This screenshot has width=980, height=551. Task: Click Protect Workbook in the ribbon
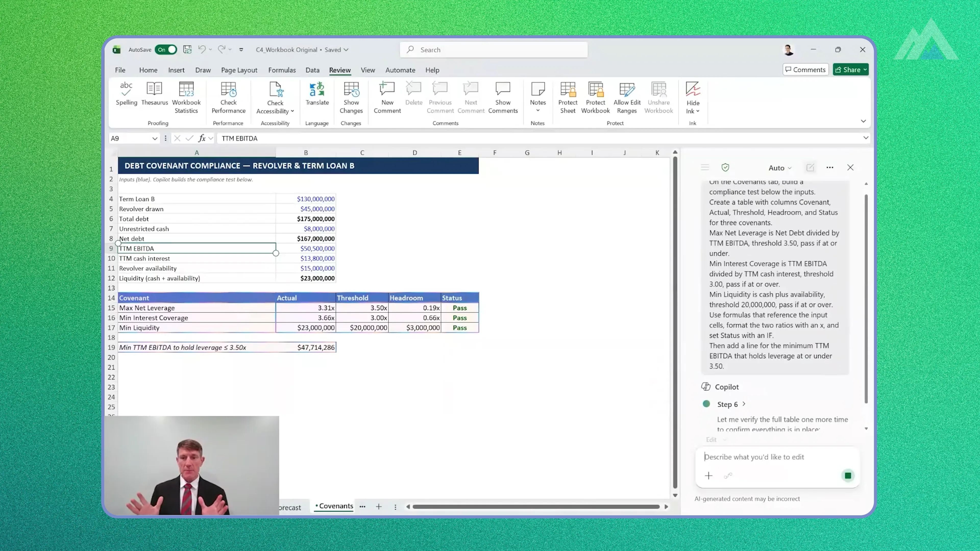pos(595,98)
